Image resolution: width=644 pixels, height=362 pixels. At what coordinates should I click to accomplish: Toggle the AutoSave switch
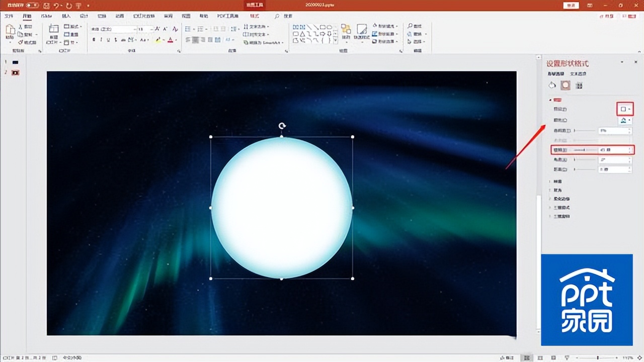pos(32,6)
